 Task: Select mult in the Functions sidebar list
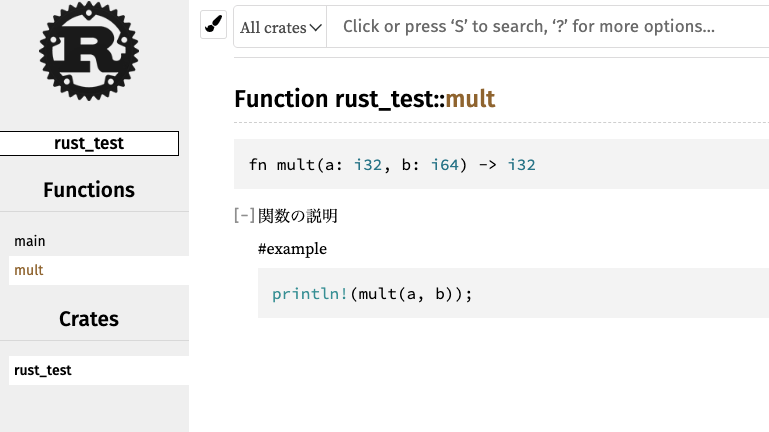(29, 270)
